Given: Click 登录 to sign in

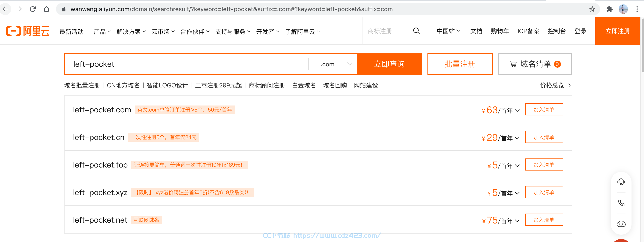Looking at the screenshot, I should point(581,31).
